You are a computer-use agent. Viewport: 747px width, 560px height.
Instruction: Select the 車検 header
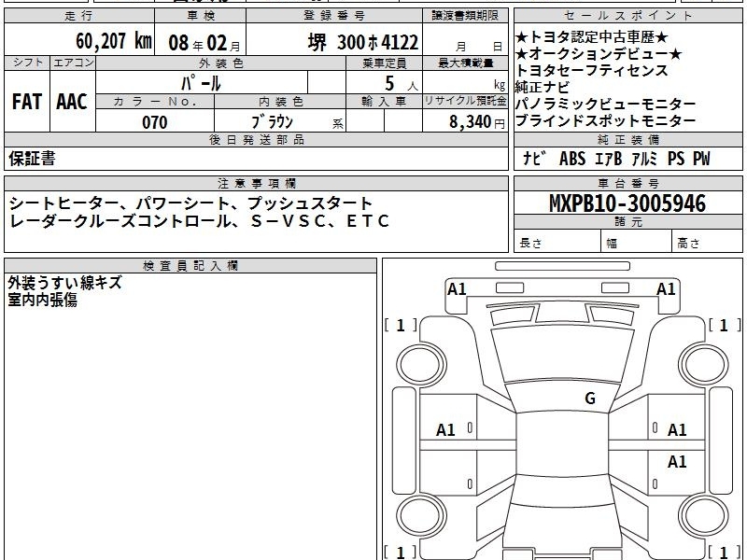click(x=201, y=16)
